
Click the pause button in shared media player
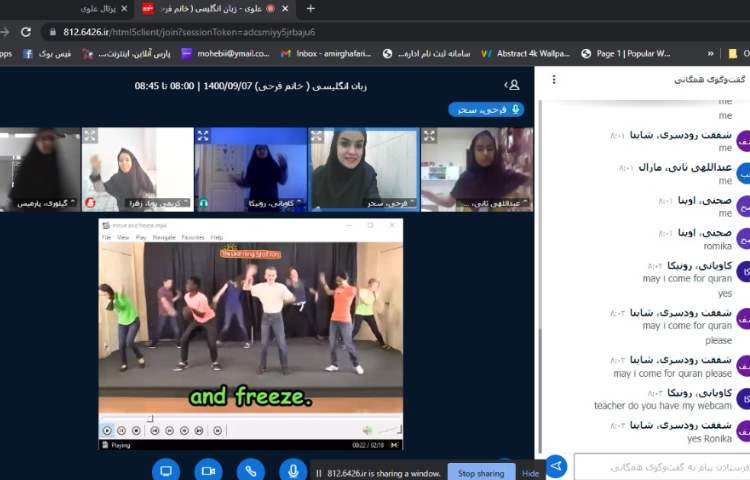[x=121, y=431]
